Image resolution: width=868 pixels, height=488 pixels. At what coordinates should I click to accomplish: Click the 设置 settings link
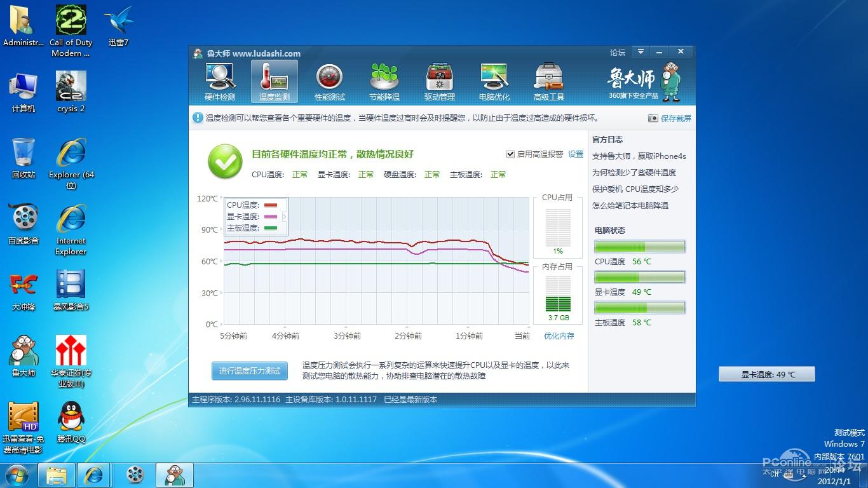576,154
